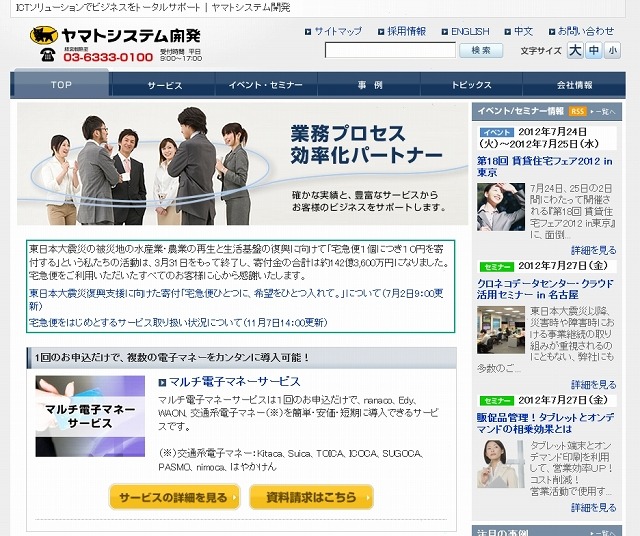Select the medium 中 text size button
The image size is (640, 536).
[594, 51]
